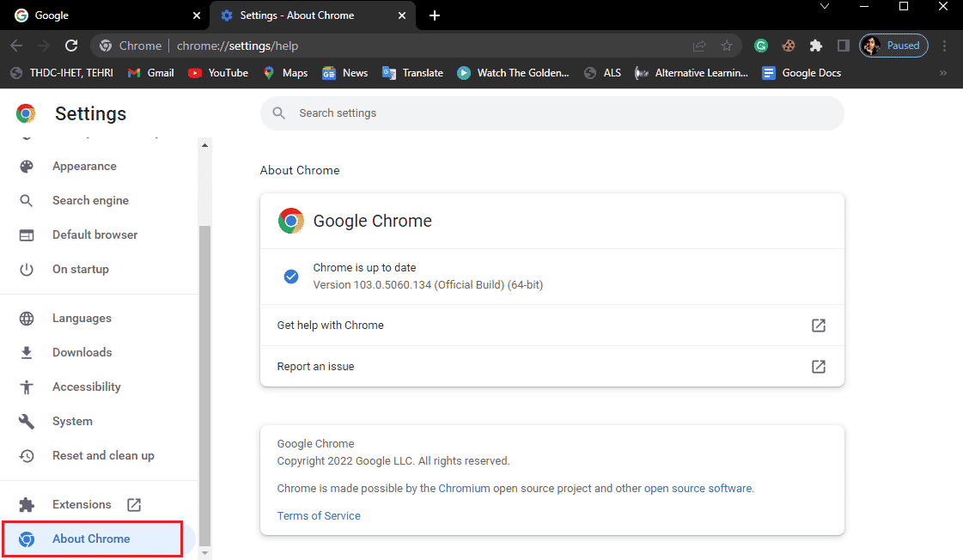
Task: Click the Grammarly extension icon
Action: point(761,46)
